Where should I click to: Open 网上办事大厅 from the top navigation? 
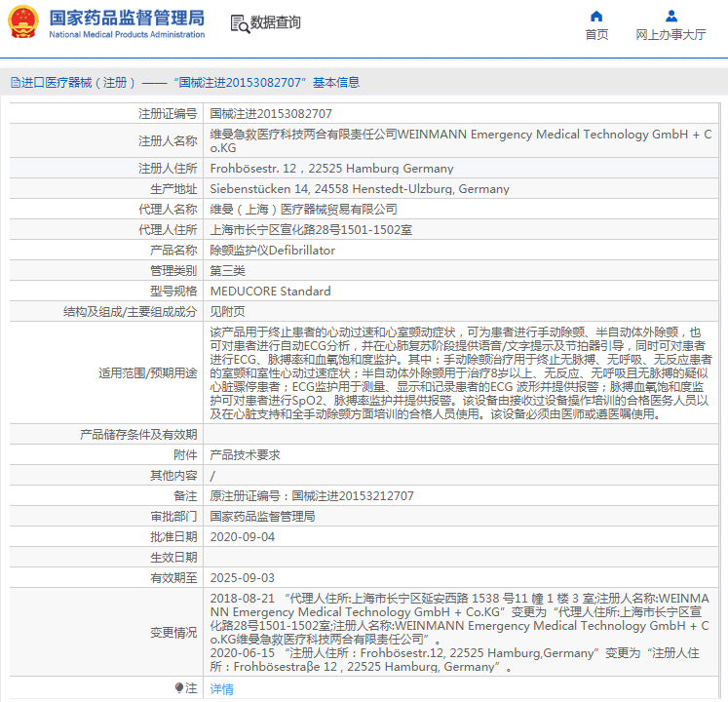(671, 35)
